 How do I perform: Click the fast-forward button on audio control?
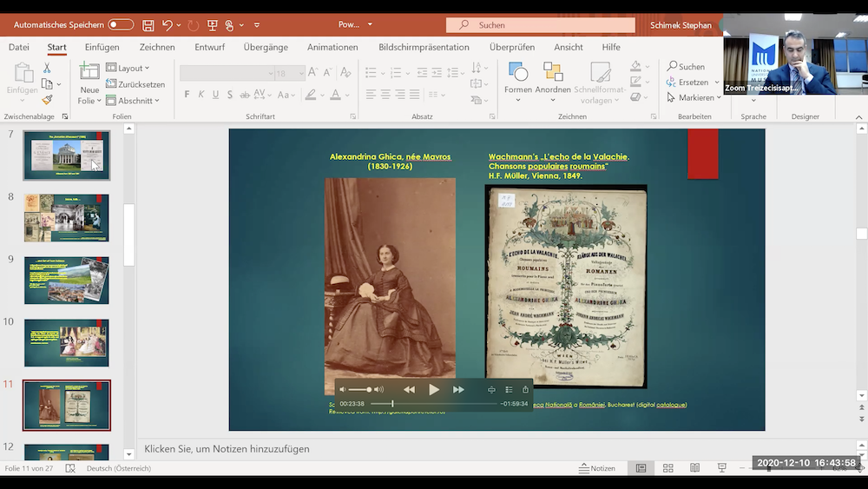pos(458,389)
